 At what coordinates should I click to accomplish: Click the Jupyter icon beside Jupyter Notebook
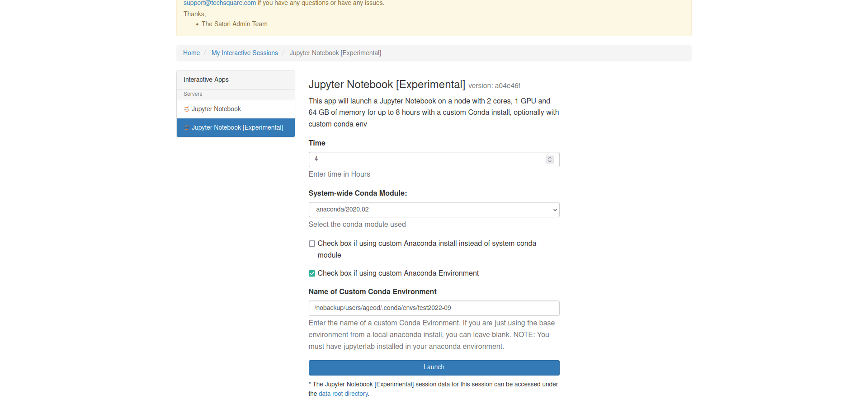pyautogui.click(x=186, y=109)
